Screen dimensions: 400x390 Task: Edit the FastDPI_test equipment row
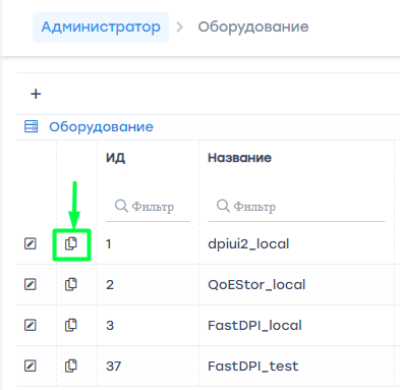point(30,366)
